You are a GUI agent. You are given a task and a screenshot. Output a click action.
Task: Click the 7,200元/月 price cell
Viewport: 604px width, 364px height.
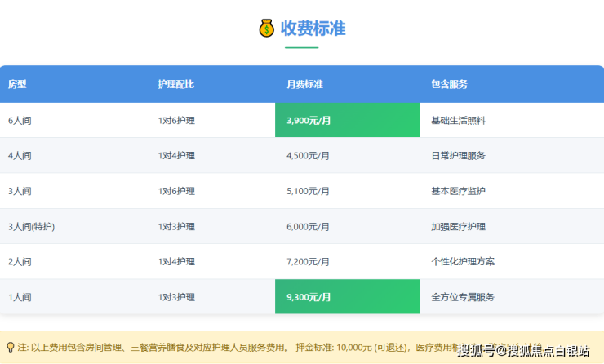pyautogui.click(x=309, y=262)
